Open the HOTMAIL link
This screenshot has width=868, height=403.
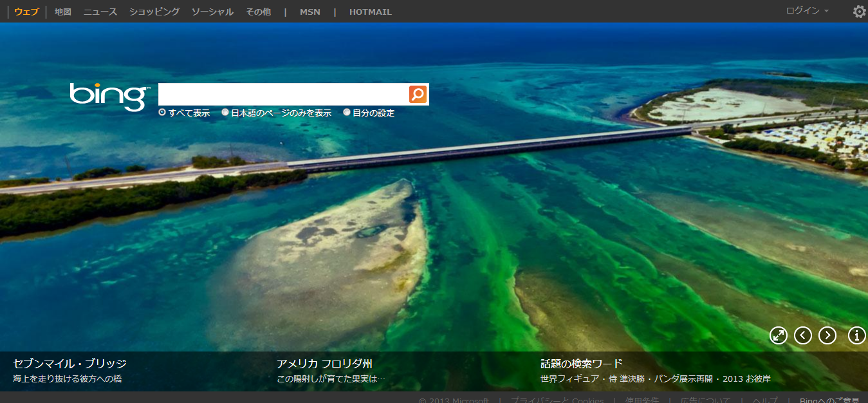coord(370,12)
